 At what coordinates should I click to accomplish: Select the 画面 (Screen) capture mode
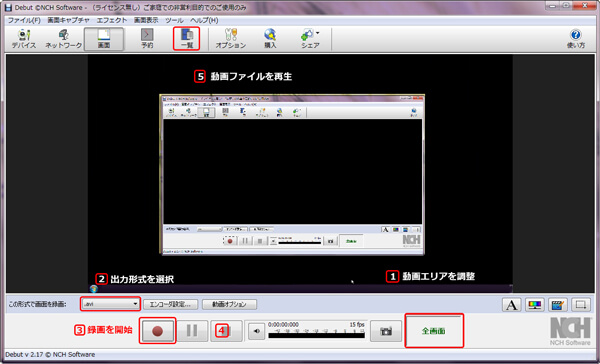coord(104,39)
